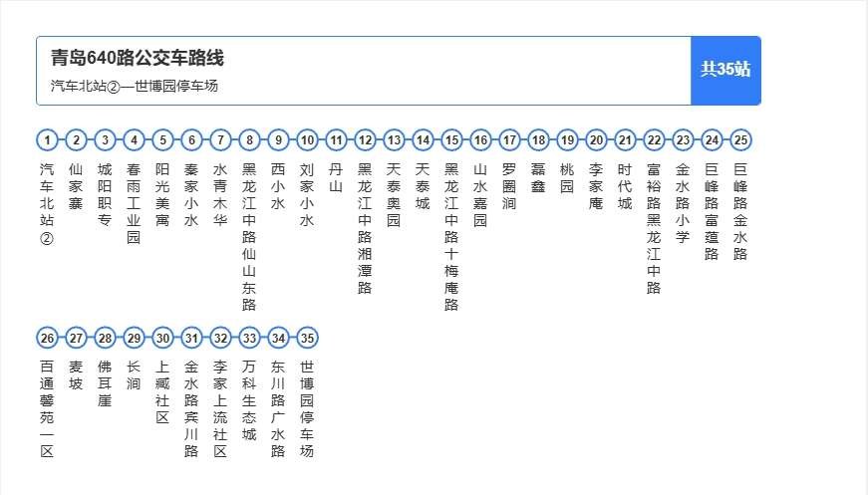
Task: Select the station 10 circle
Action: 307,139
